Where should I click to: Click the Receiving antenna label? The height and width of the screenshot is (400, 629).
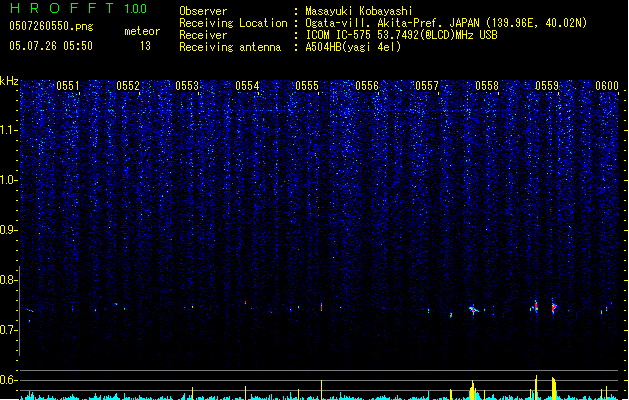(x=230, y=47)
